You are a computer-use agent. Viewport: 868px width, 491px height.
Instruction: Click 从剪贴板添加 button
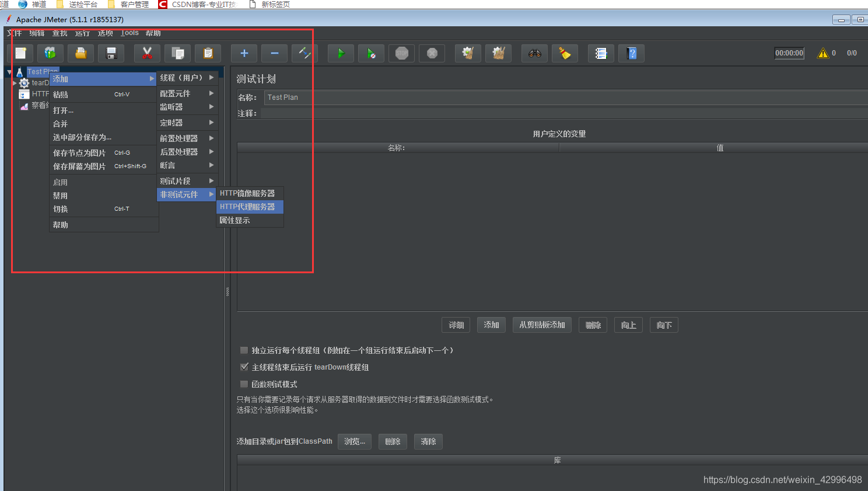point(542,325)
